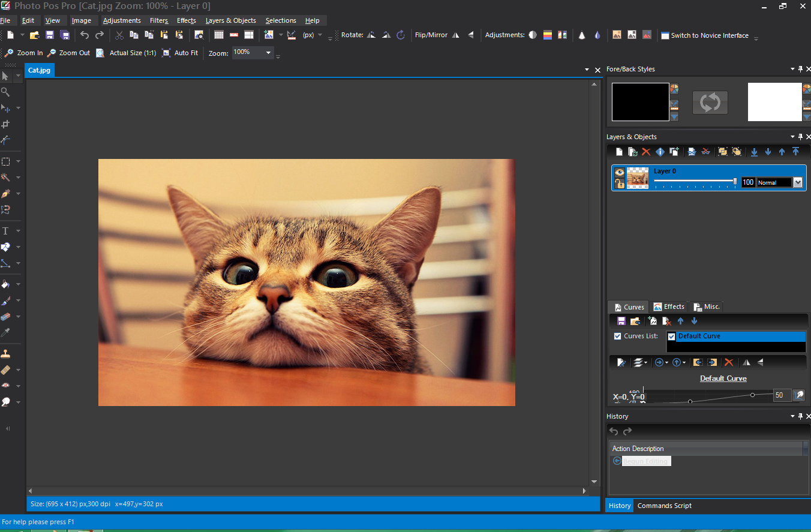
Task: Uncheck the Curves List checkbox
Action: 617,336
